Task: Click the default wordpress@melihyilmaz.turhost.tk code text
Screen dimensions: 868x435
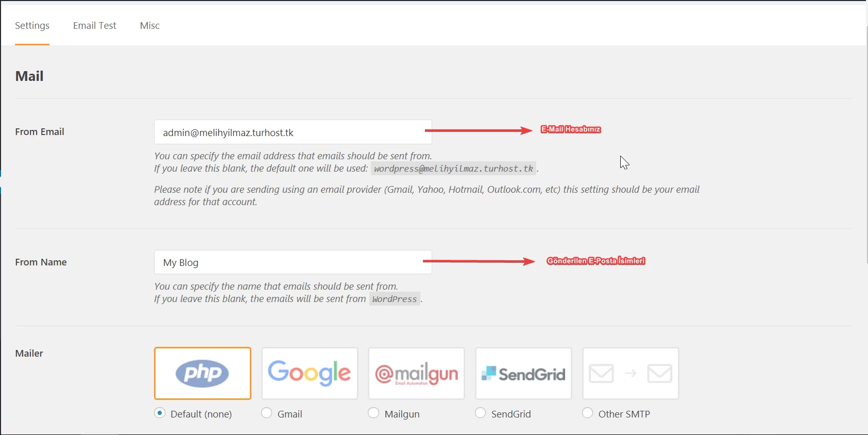Action: tap(453, 169)
